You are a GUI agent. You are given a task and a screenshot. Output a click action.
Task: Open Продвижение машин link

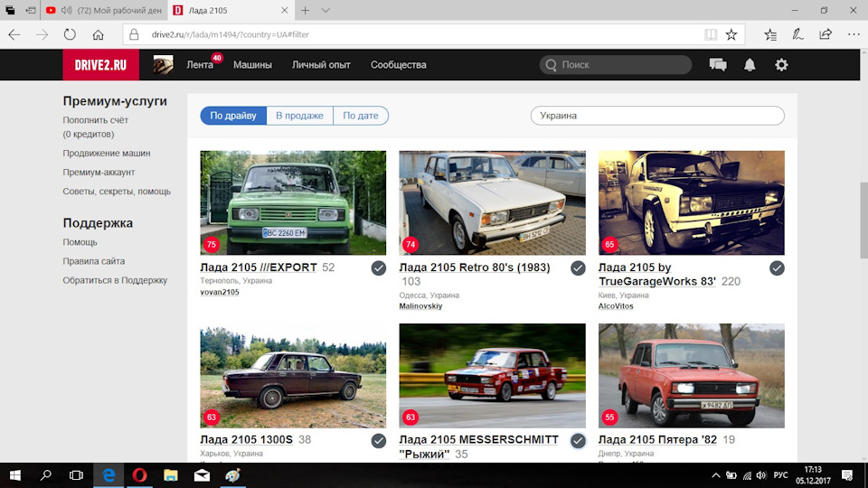pos(107,154)
